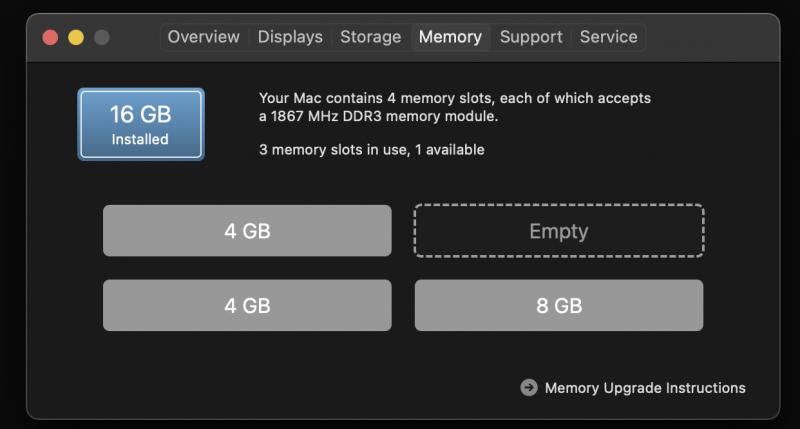The height and width of the screenshot is (429, 800).
Task: Select the upper 4 GB memory slot
Action: click(x=247, y=231)
